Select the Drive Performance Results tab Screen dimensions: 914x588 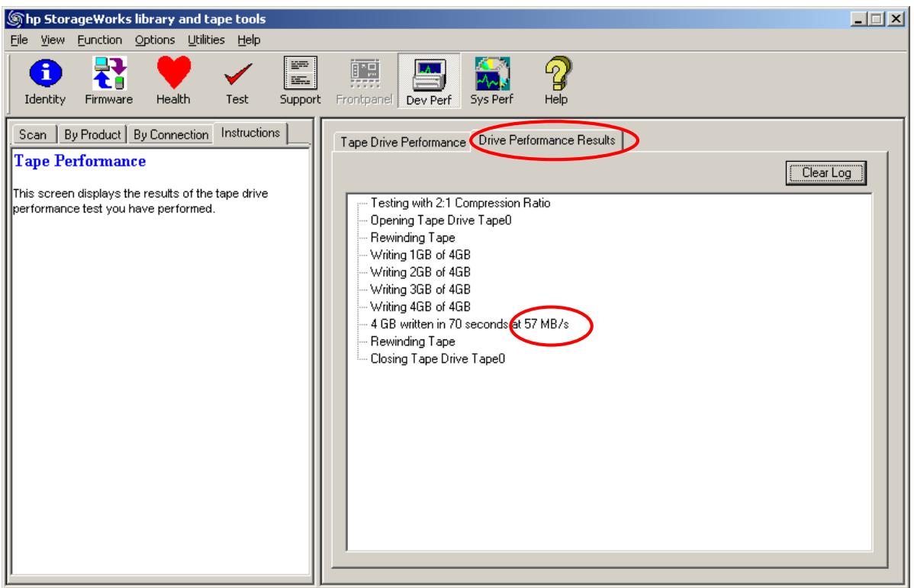(x=547, y=140)
